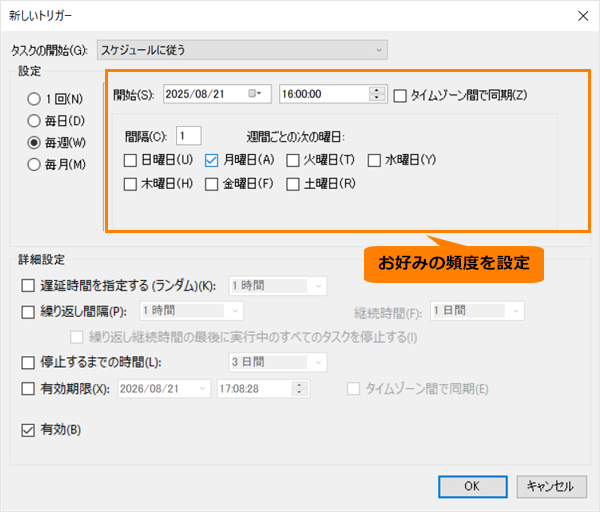
Task: Decrease expiry time with the down arrow
Action: click(300, 392)
